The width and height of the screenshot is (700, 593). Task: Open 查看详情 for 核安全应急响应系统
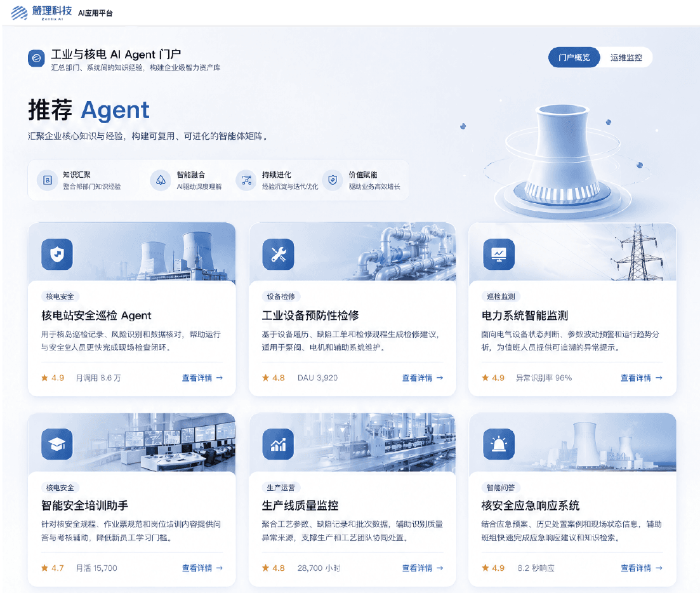click(642, 568)
